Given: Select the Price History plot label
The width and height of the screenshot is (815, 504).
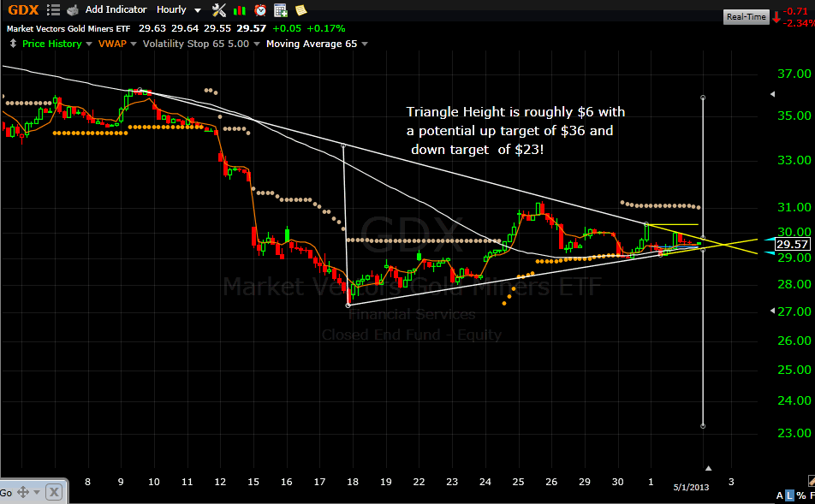Looking at the screenshot, I should tap(52, 44).
